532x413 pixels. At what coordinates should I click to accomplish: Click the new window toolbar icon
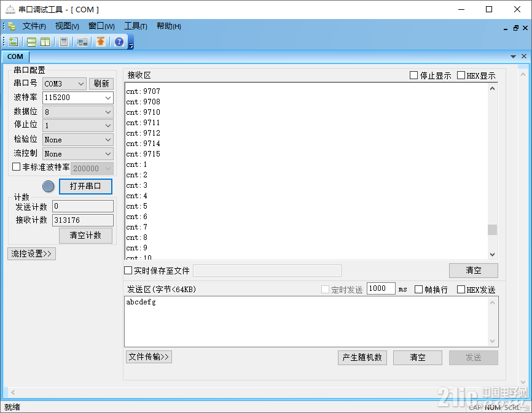point(14,42)
